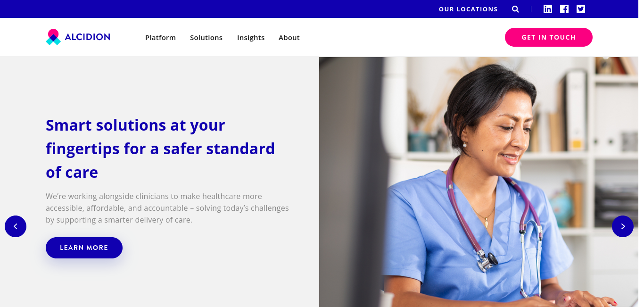Open the Platform menu

(160, 38)
